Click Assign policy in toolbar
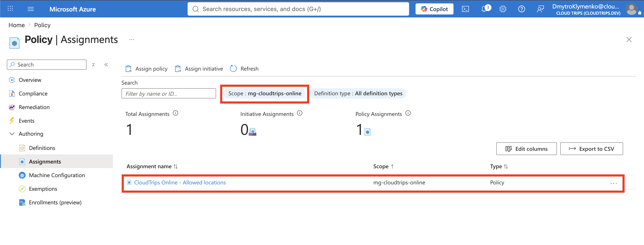This screenshot has height=245, width=644. (146, 69)
